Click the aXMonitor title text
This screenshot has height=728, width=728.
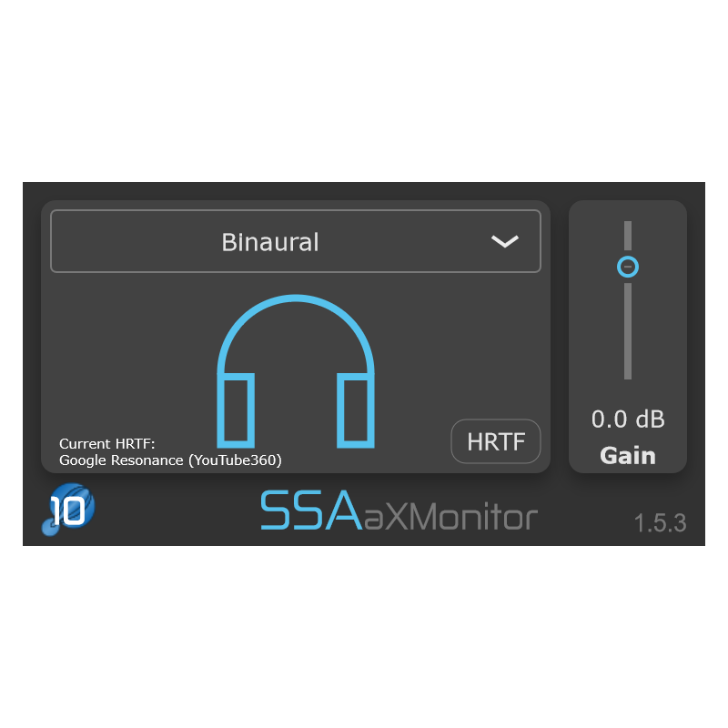pos(446,518)
